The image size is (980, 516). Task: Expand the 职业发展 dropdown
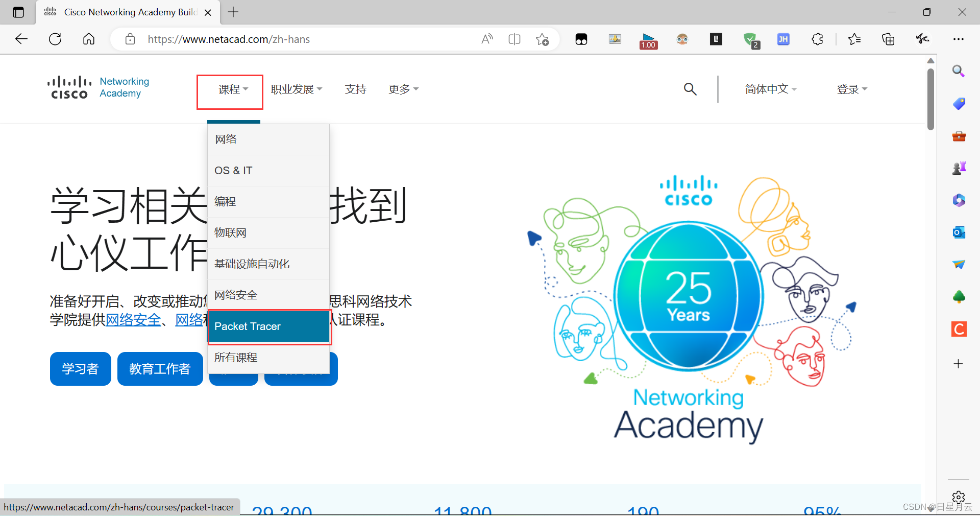pos(297,89)
